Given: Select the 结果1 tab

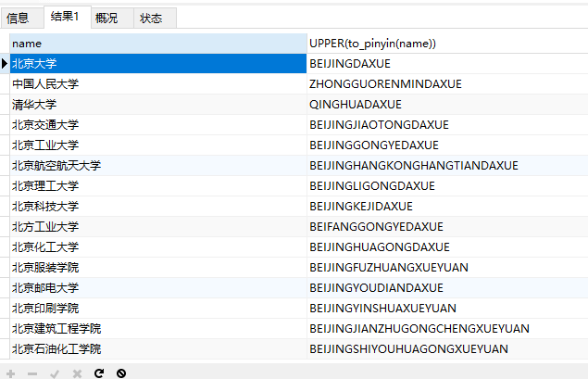Looking at the screenshot, I should pyautogui.click(x=68, y=17).
